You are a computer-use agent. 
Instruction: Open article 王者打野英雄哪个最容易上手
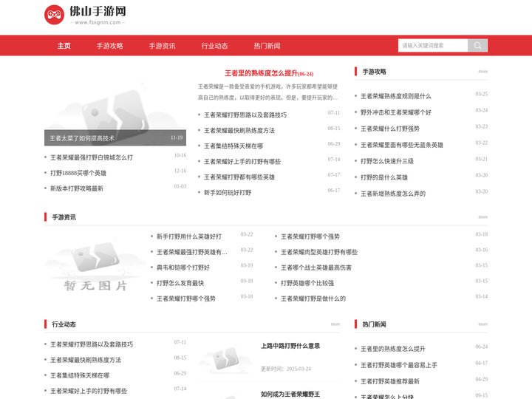point(399,365)
